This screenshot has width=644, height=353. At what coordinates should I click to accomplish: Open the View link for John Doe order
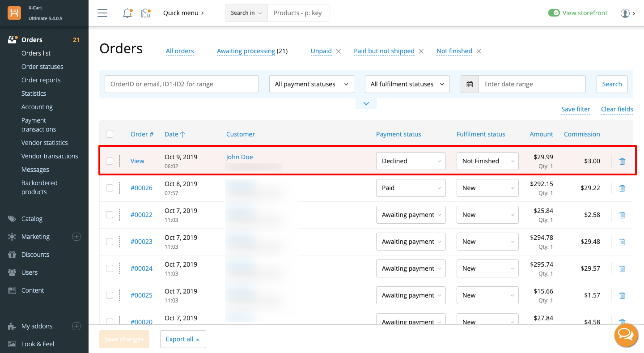tap(137, 161)
